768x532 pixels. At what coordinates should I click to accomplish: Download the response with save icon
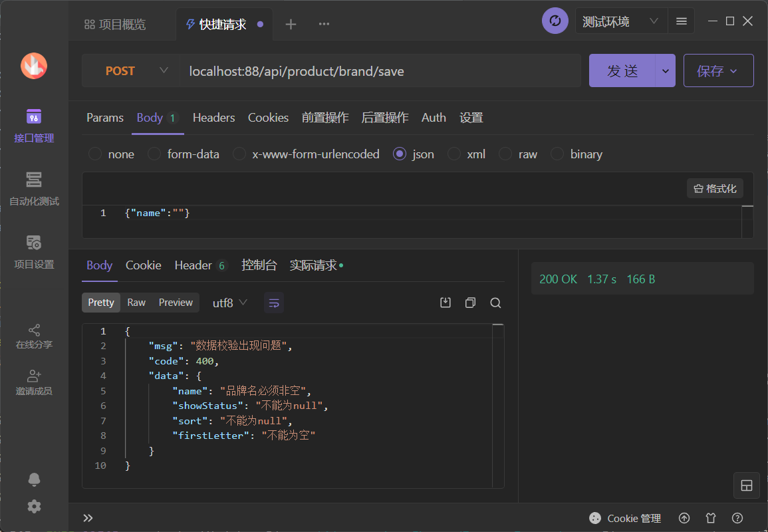446,303
